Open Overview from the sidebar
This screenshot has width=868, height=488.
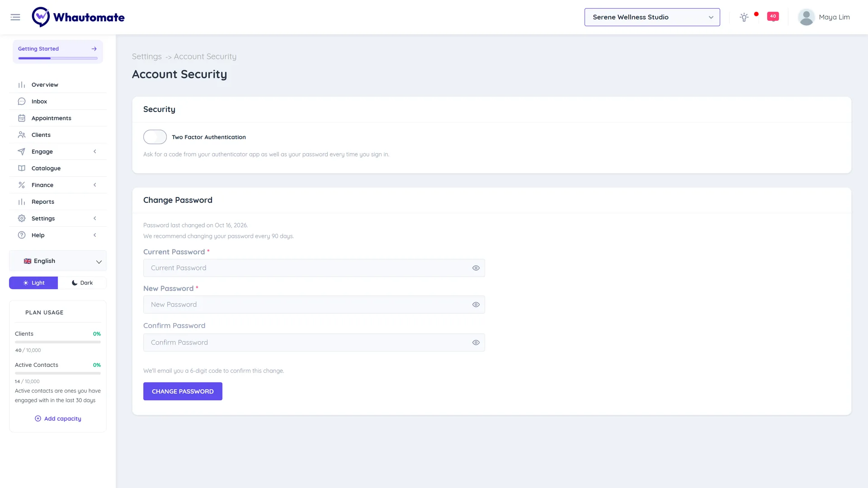58,85
